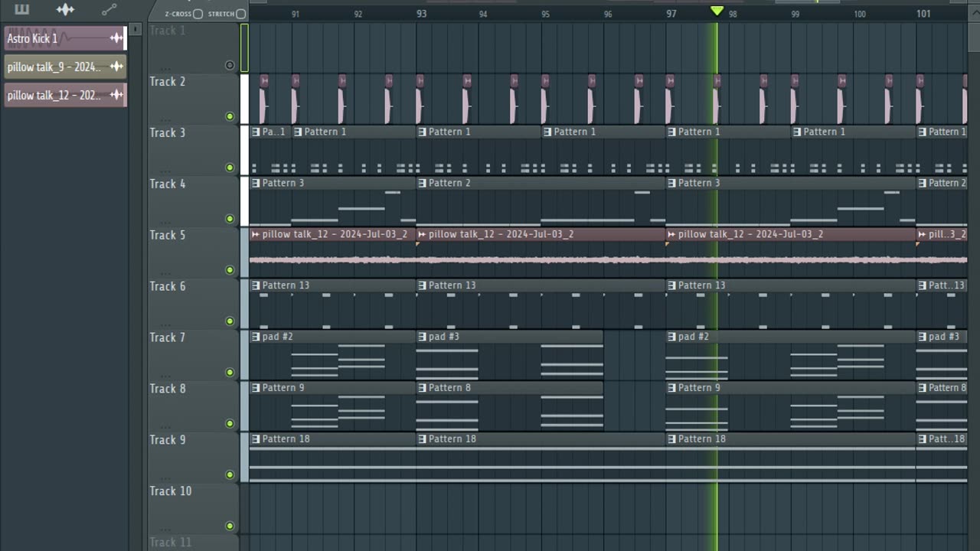This screenshot has height=551, width=980.
Task: Mute Track 5
Action: click(230, 270)
